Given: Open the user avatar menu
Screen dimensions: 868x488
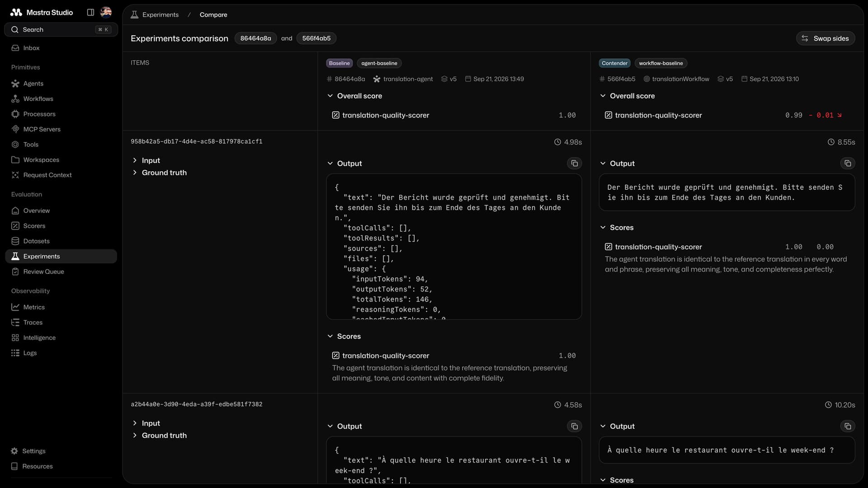Looking at the screenshot, I should pos(106,12).
